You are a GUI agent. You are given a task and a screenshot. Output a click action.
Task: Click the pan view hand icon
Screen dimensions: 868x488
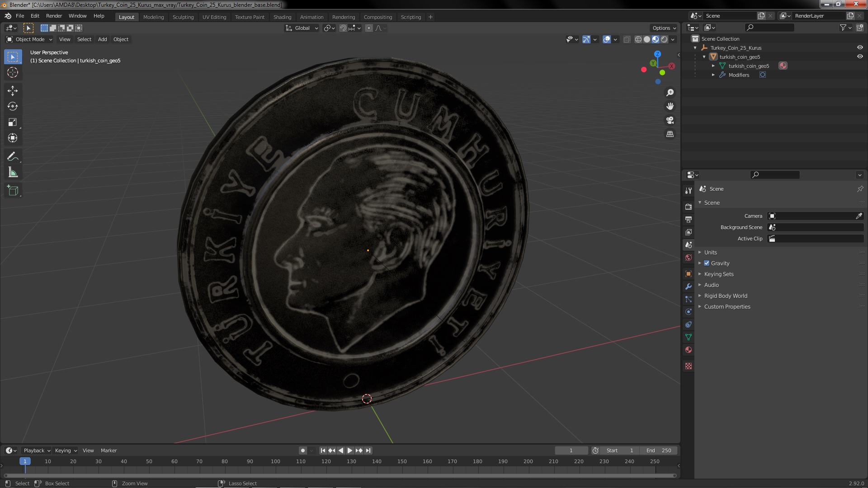670,106
